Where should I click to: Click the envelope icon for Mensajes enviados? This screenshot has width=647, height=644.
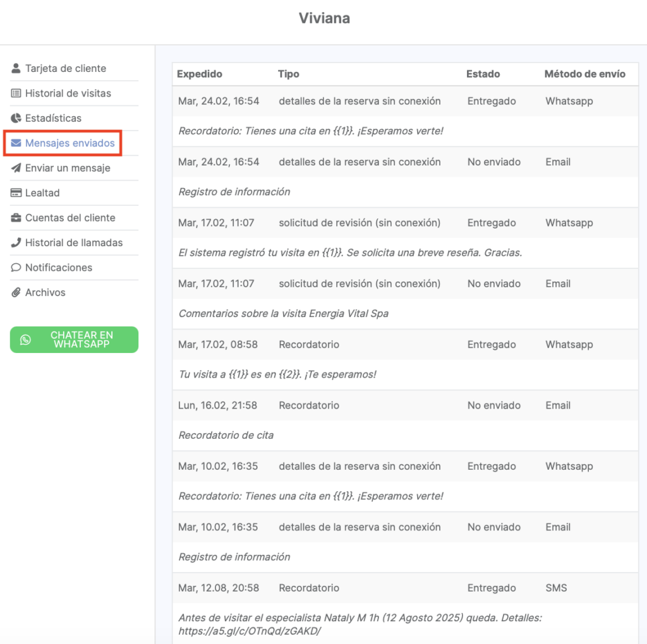pos(16,143)
